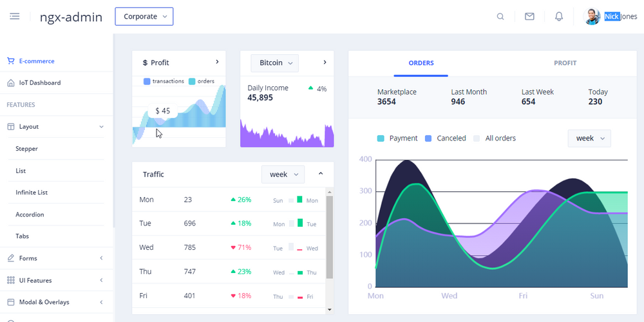Toggle the Canceled legend series
Viewport: 644px width, 322px height.
[445, 138]
